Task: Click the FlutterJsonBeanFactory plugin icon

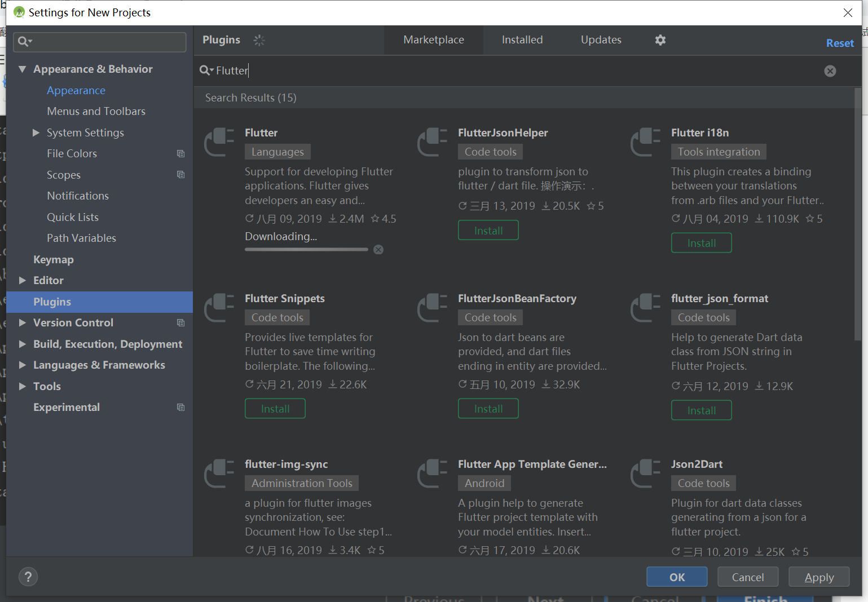Action: click(x=432, y=308)
